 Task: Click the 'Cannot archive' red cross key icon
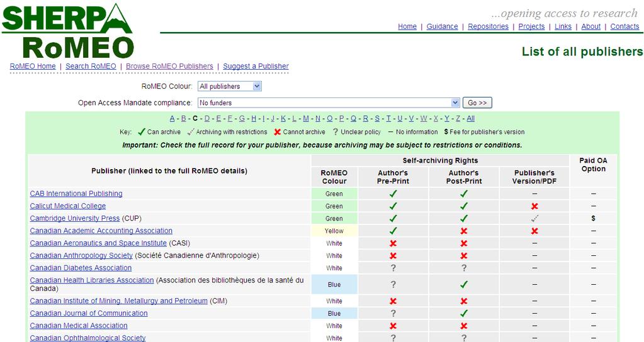point(277,131)
